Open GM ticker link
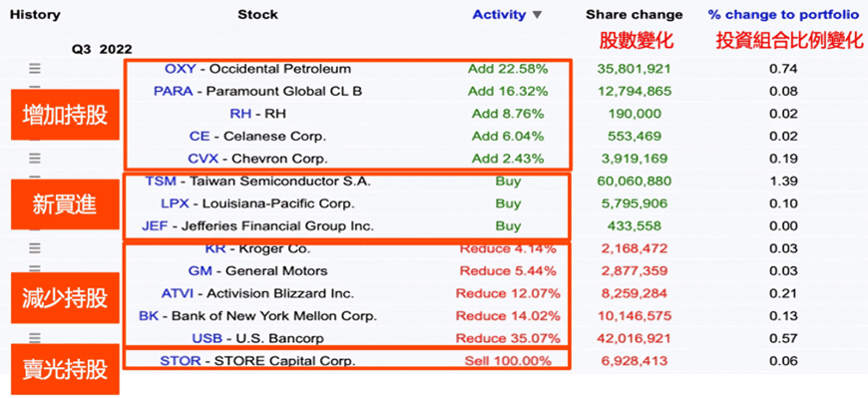868x398 pixels. 198,270
